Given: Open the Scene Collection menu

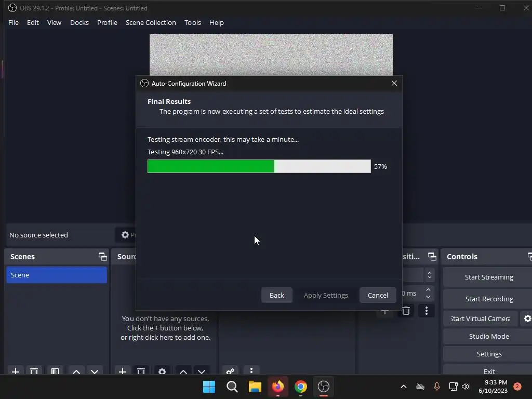Looking at the screenshot, I should (x=151, y=22).
